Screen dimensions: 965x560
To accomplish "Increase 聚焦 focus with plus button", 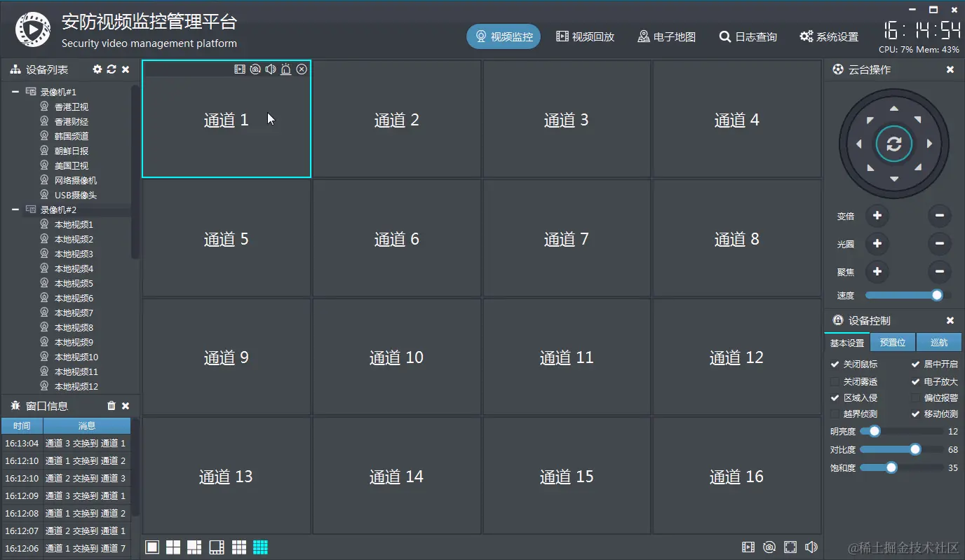I will tap(877, 271).
